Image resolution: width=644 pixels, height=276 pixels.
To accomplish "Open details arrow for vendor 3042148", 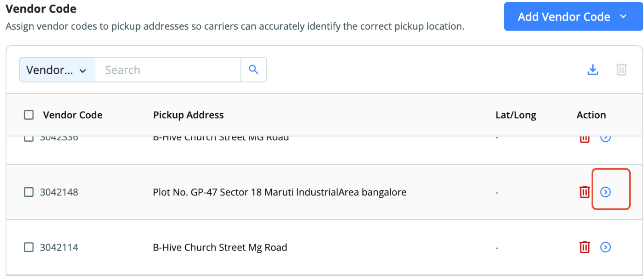I will (605, 192).
